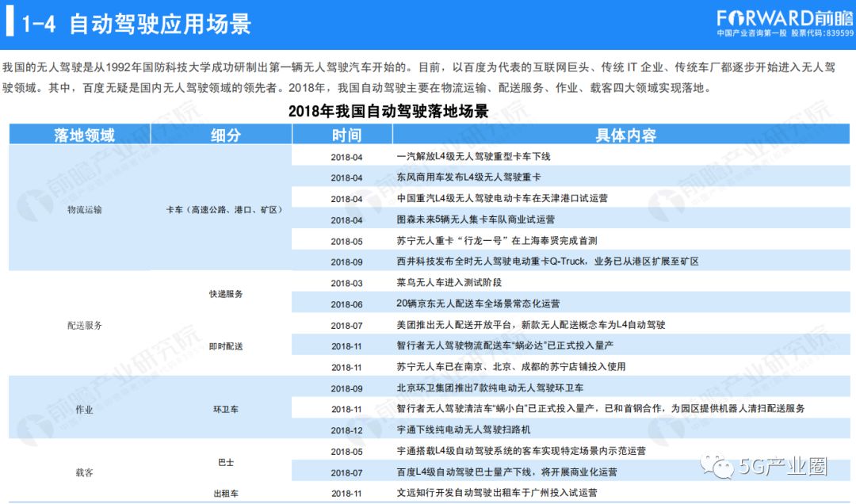This screenshot has height=504, width=856.
Task: Click row 美团推出无人配送开放平台
Action: (x=530, y=325)
